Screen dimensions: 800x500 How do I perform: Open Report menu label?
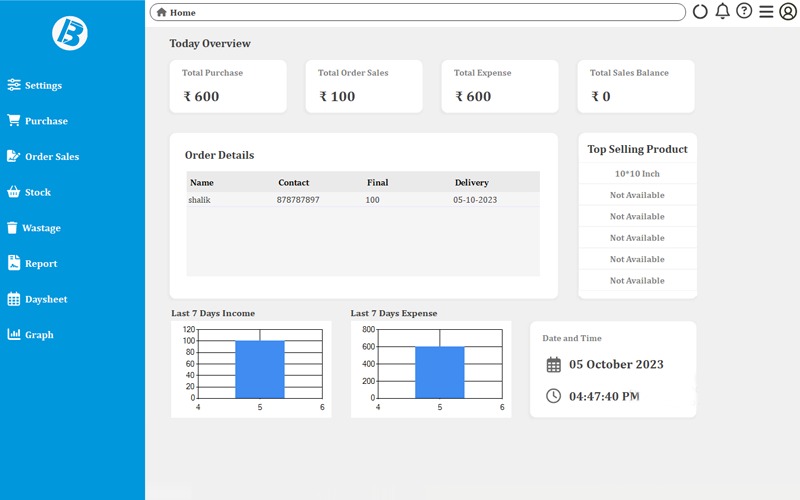pos(41,264)
